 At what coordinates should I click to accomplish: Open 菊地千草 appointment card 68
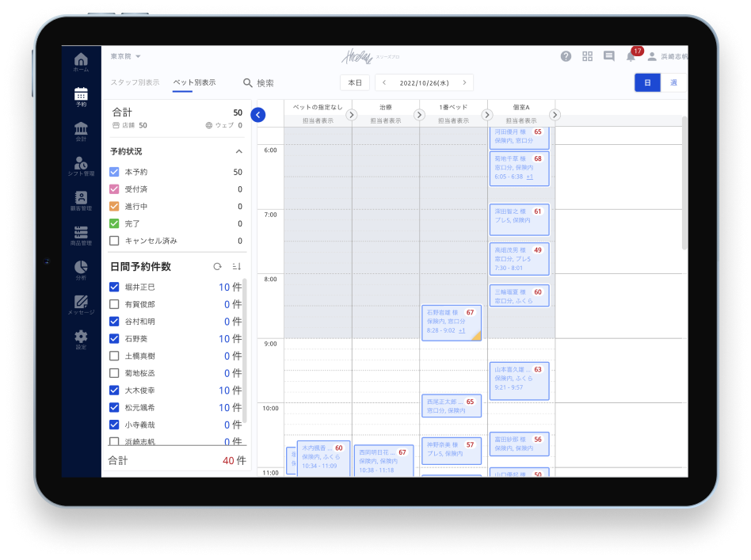(x=519, y=168)
